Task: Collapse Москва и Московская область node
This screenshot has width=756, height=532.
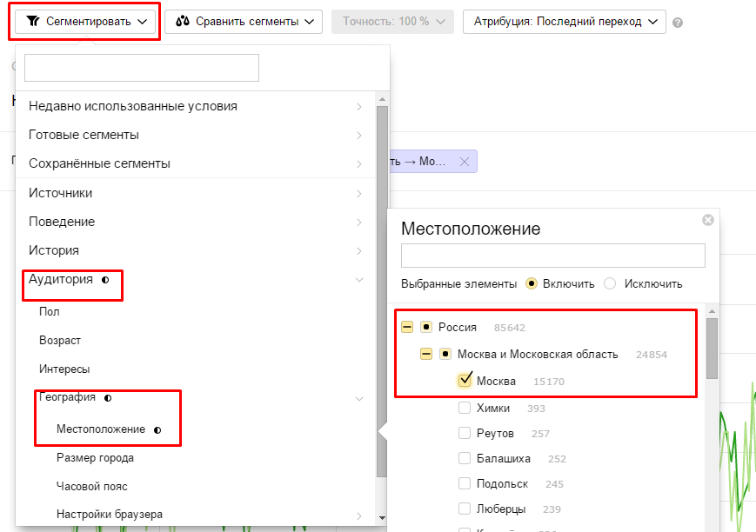Action: click(x=426, y=354)
